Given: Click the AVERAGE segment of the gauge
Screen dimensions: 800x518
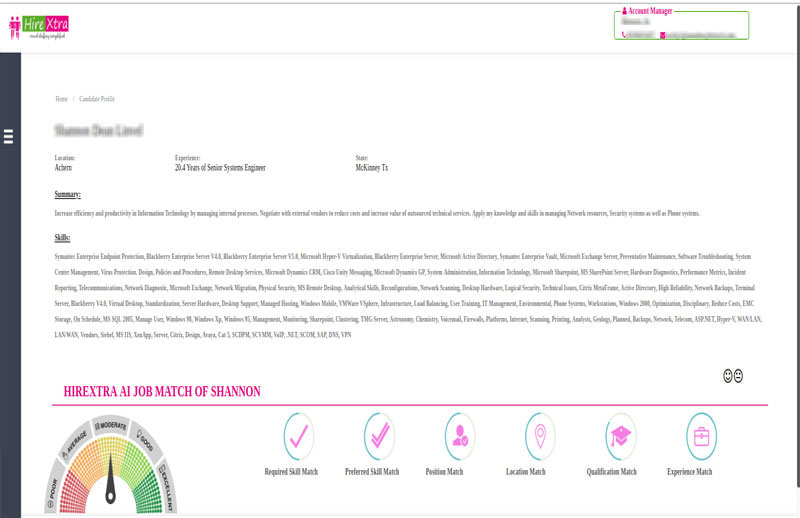Looking at the screenshot, I should point(75,443).
